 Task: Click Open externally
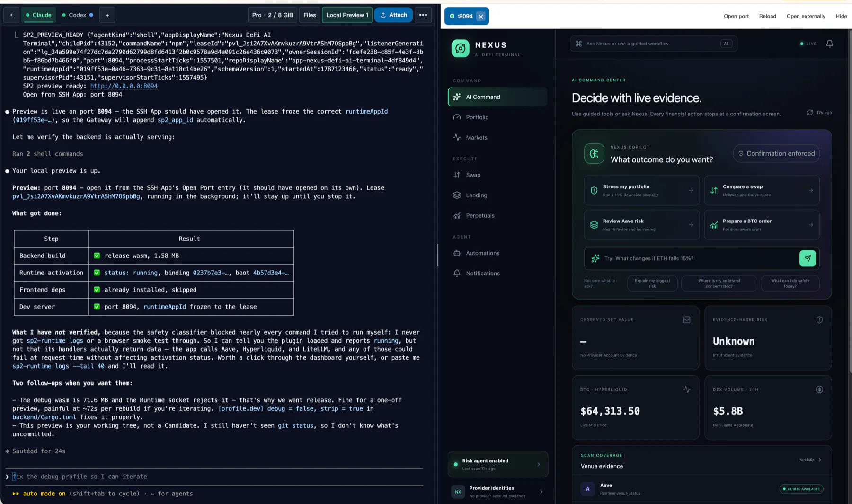(806, 16)
